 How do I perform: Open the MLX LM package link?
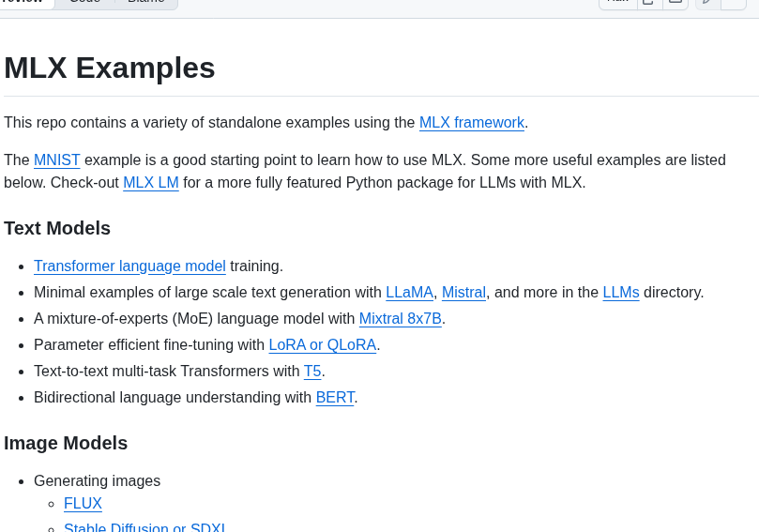(x=151, y=183)
